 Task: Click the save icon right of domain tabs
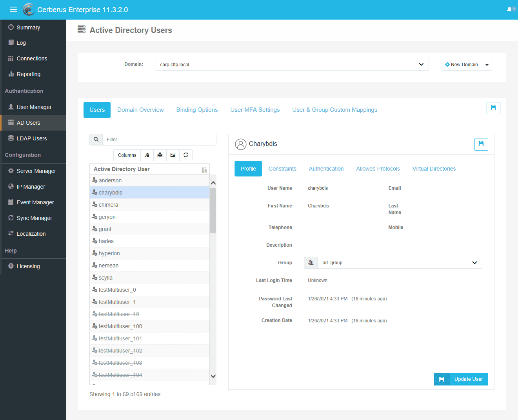[493, 108]
